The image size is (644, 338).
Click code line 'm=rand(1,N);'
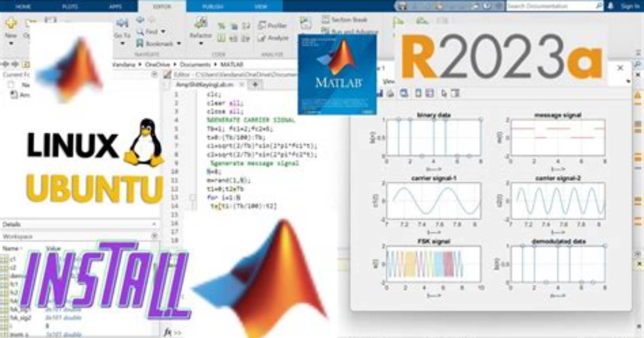pos(229,180)
